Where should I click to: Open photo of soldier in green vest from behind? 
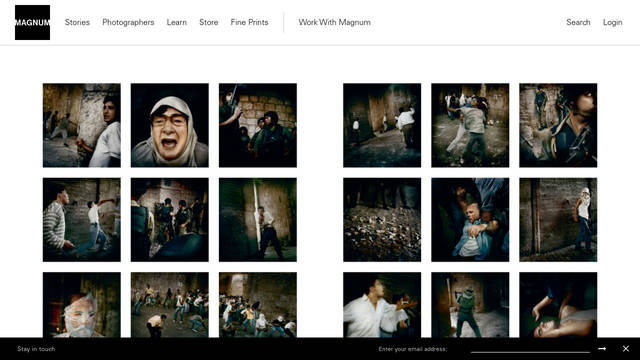click(470, 305)
